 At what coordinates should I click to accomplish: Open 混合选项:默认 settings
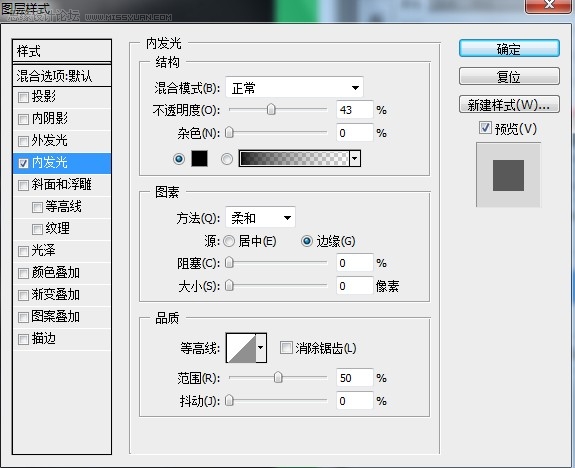point(62,76)
